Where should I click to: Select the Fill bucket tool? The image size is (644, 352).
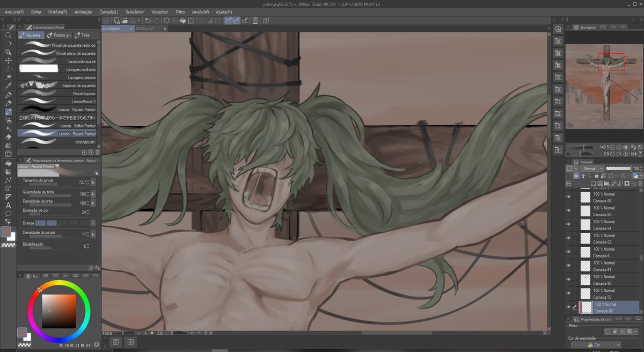point(8,163)
